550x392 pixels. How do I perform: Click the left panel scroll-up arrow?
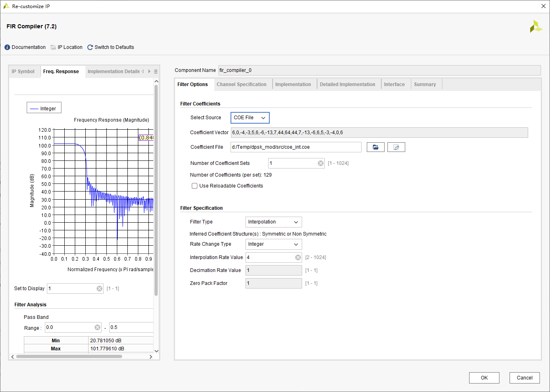click(157, 81)
